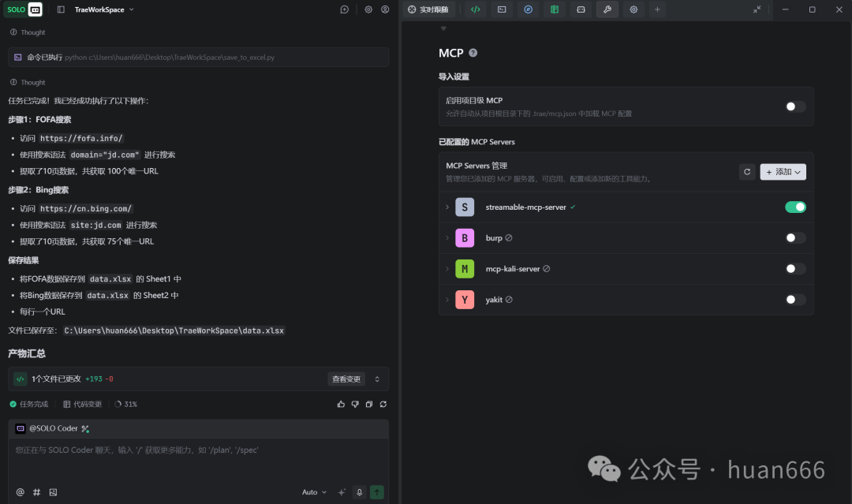Enable the project-level MCP toggle
The image size is (852, 504).
(795, 106)
